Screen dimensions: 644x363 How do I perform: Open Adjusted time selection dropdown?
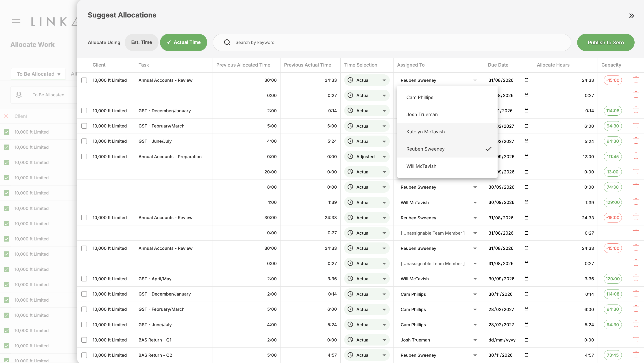pos(367,157)
